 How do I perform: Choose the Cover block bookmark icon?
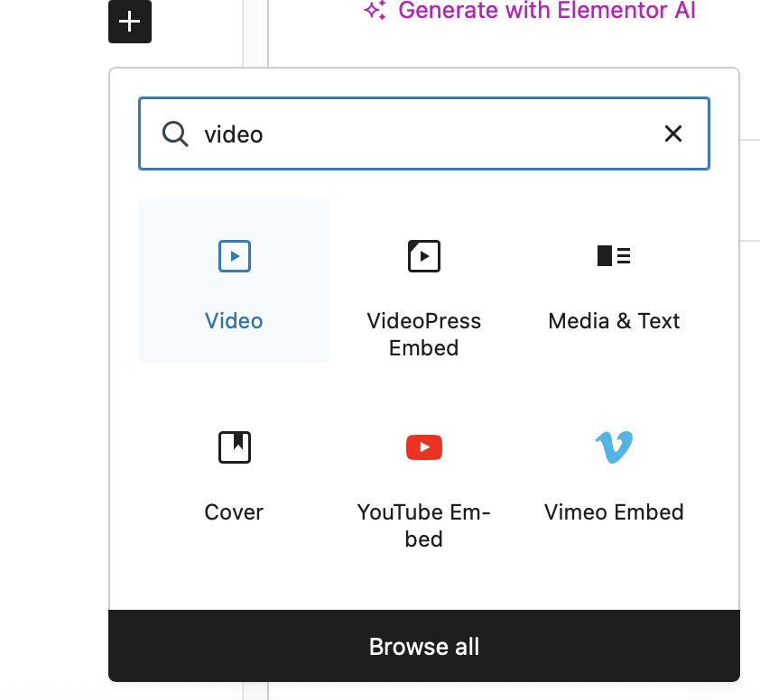coord(235,447)
